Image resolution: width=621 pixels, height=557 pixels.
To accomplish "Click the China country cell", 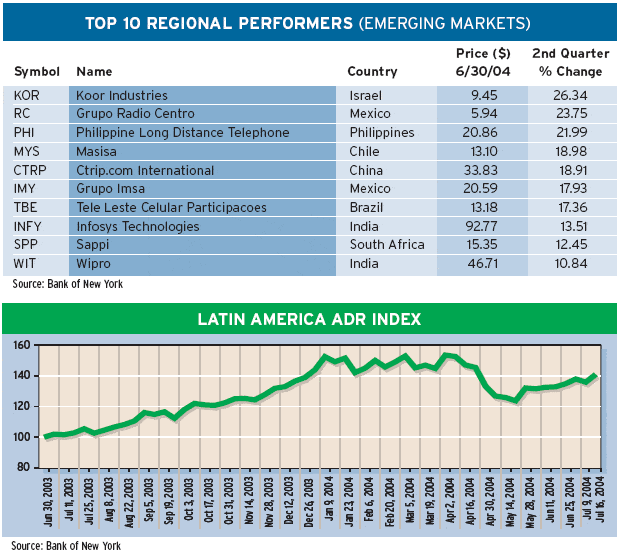I will pos(366,170).
